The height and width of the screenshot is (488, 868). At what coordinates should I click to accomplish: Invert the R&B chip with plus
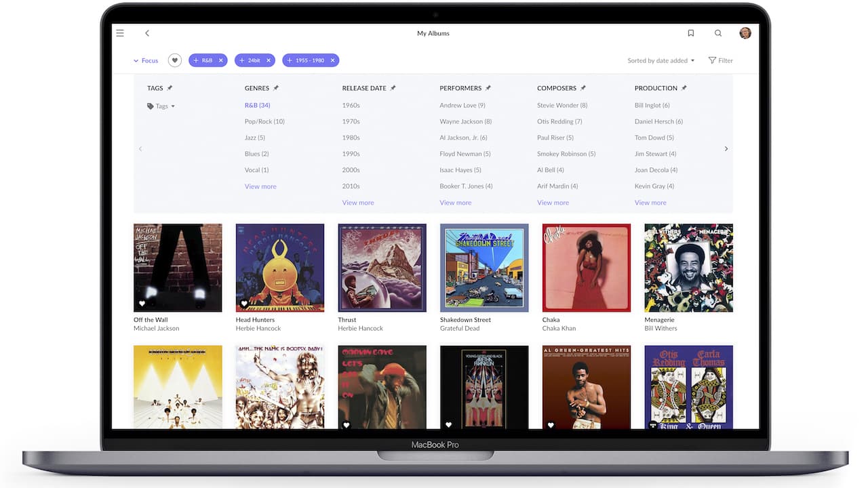point(196,60)
